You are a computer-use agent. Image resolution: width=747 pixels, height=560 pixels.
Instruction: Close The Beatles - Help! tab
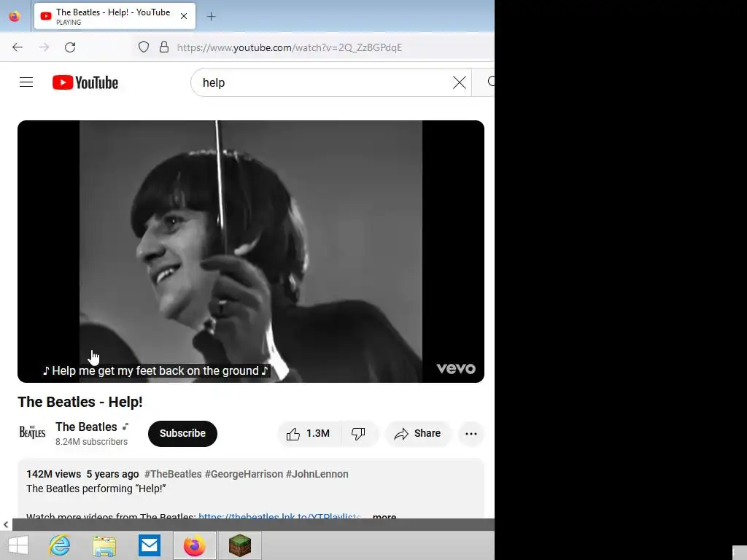(184, 16)
